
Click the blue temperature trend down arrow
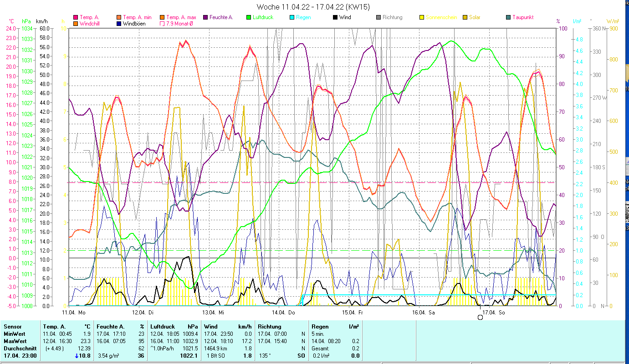click(x=77, y=356)
